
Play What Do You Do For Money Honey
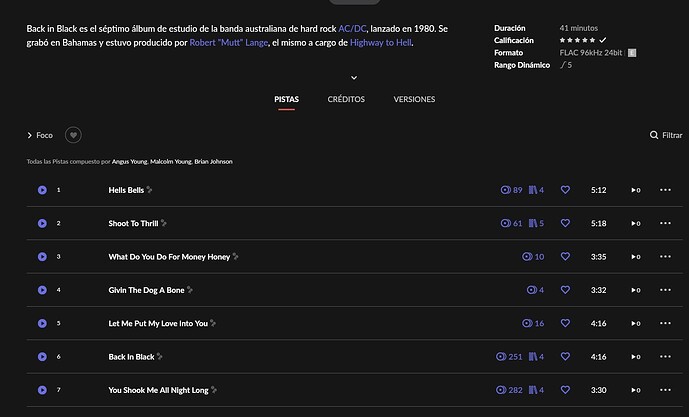(x=42, y=257)
